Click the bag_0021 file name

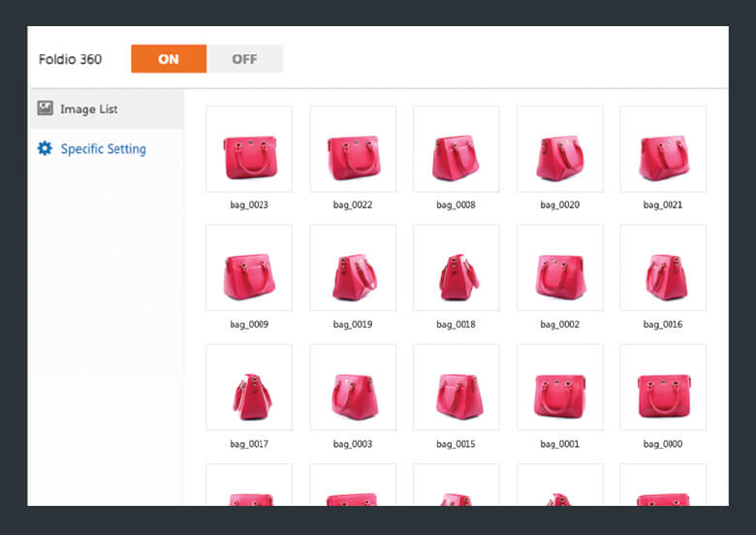(x=663, y=205)
